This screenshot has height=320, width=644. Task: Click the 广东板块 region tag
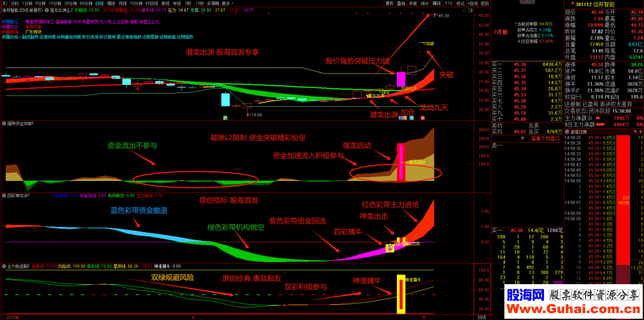33,31
